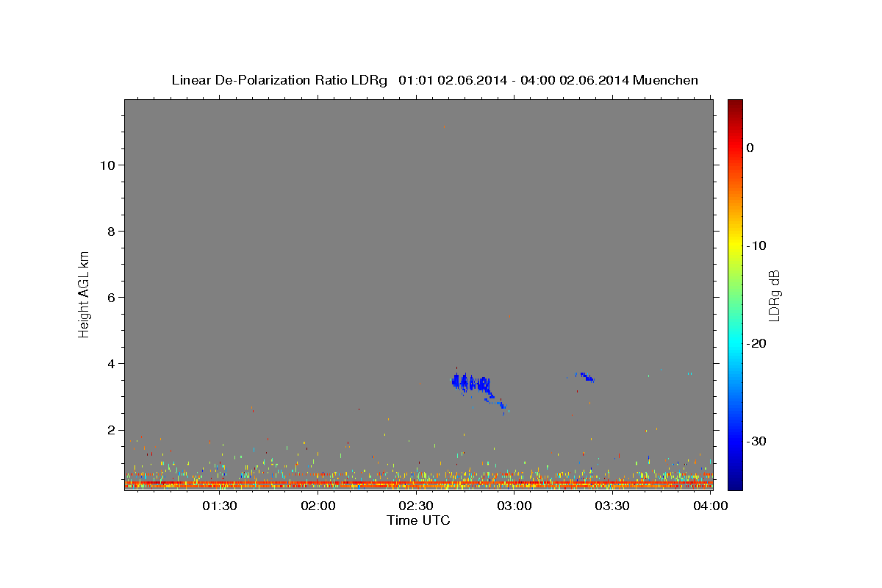Click the colorbar tick label '0'
Viewport: 882px width, 588px height.
(x=750, y=148)
